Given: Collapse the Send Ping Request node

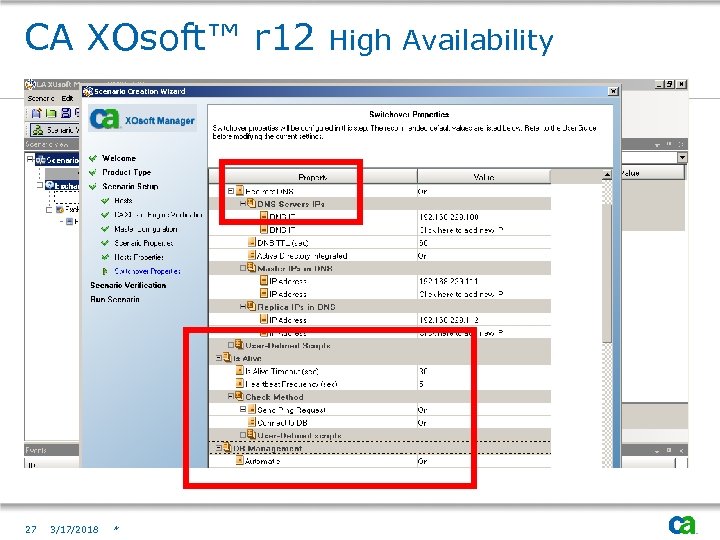Looking at the screenshot, I should pyautogui.click(x=243, y=409).
